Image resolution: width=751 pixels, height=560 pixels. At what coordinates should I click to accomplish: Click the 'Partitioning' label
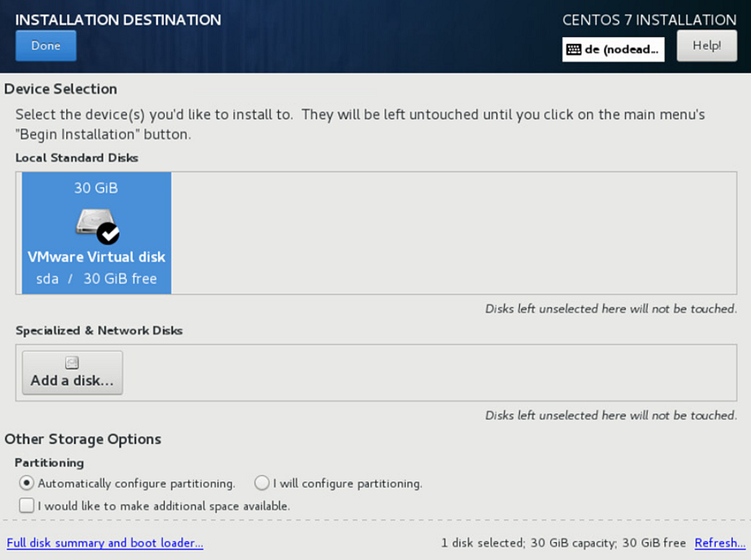pos(49,463)
